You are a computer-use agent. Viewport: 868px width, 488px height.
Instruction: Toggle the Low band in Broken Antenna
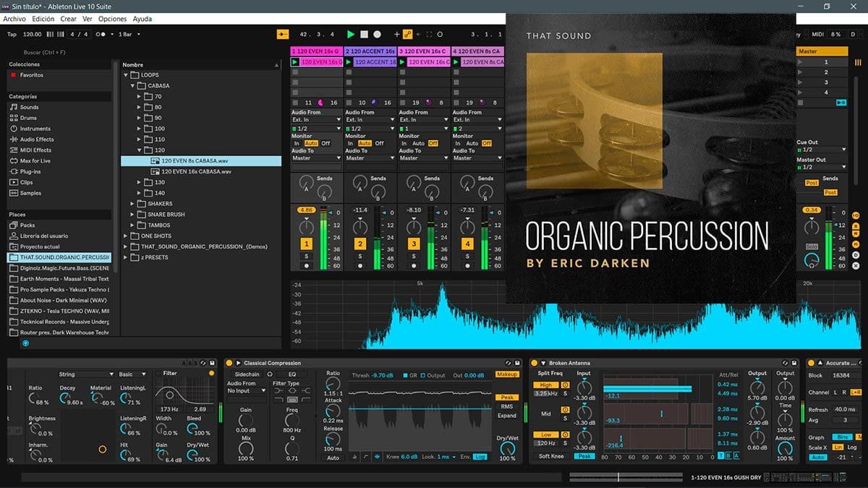545,435
